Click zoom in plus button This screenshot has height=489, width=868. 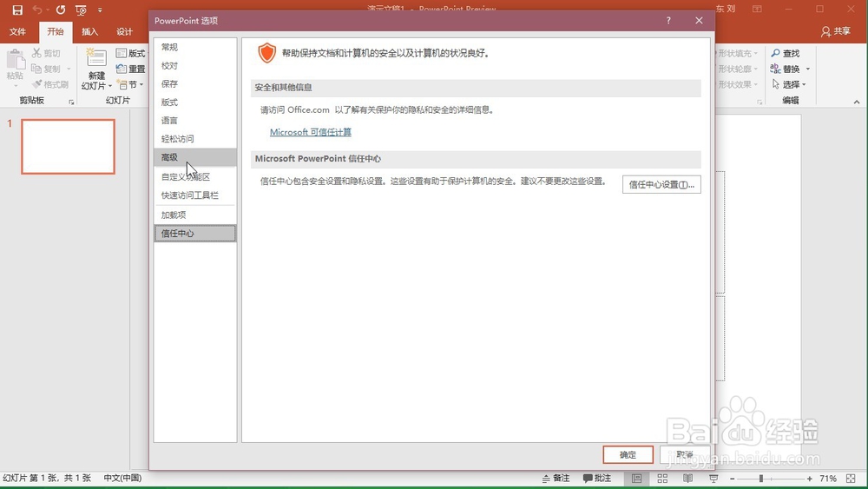point(809,479)
